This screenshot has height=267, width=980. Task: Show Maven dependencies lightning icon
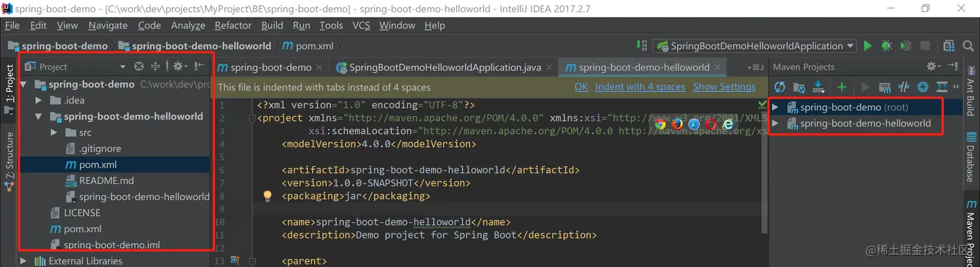click(923, 87)
